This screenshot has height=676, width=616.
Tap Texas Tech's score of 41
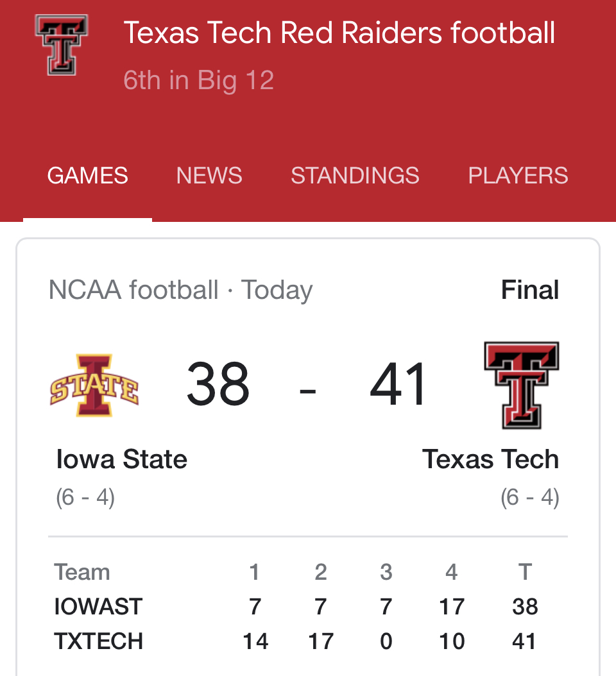(x=398, y=385)
